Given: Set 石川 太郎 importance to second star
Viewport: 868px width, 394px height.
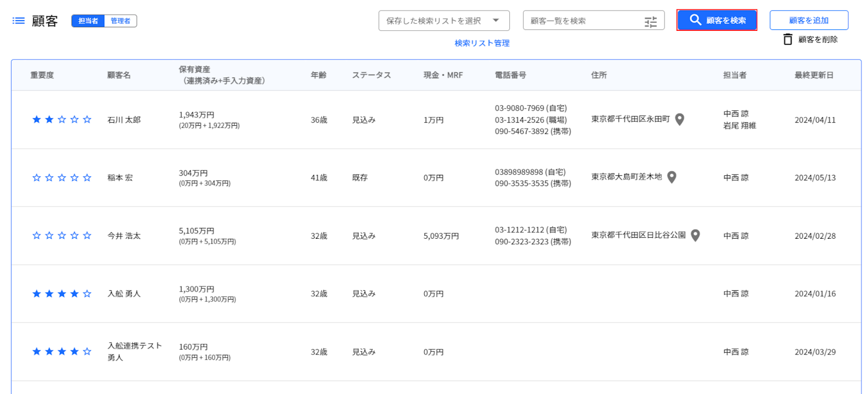Looking at the screenshot, I should [49, 119].
